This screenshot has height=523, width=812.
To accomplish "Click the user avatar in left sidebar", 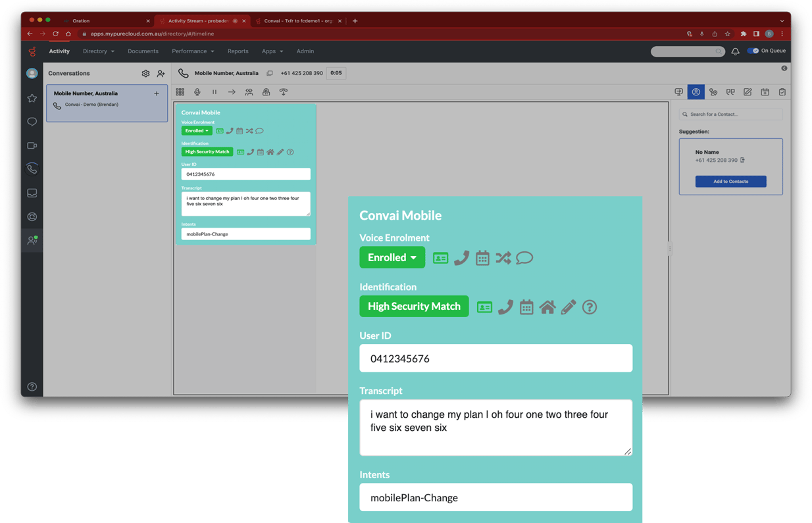I will (x=32, y=74).
